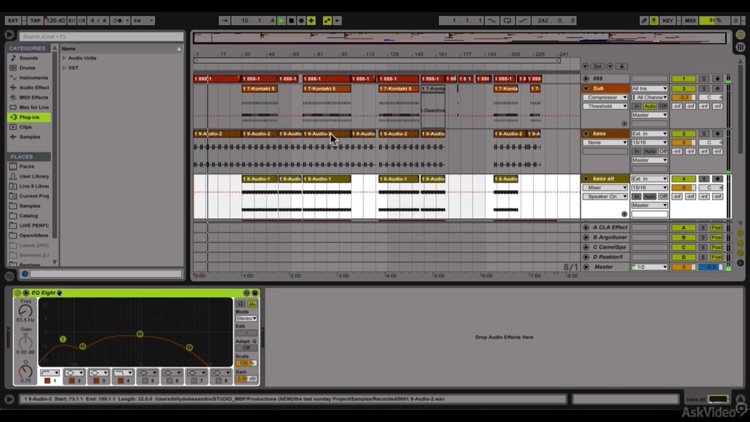Screen dimensions: 750x422
Task: Toggle track activator 1 for 888
Action: [684, 78]
